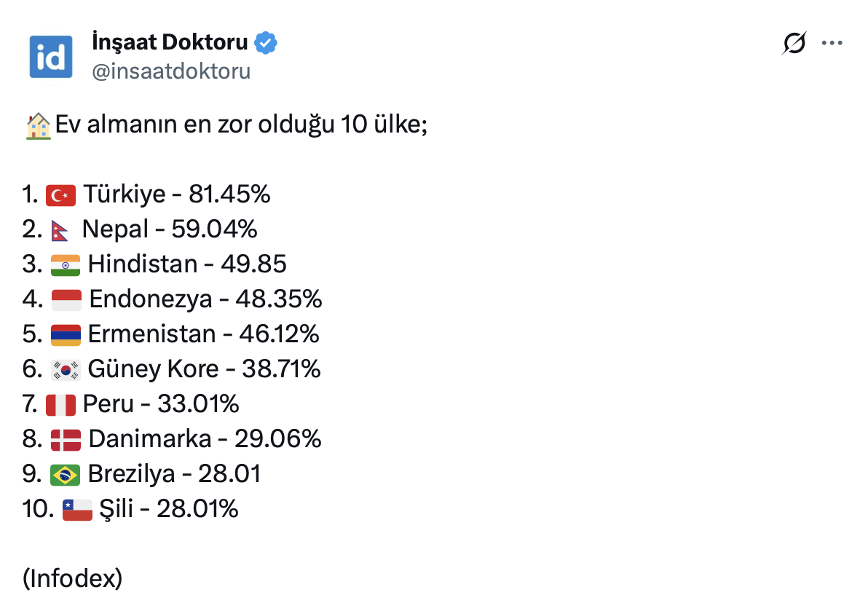The width and height of the screenshot is (868, 603).
Task: Click the blue verified badge
Action: tap(266, 43)
